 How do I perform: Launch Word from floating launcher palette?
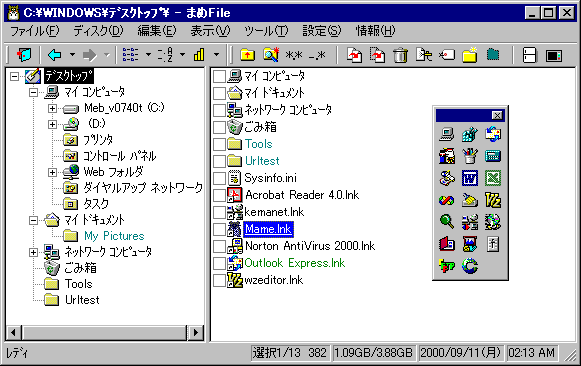coord(469,178)
